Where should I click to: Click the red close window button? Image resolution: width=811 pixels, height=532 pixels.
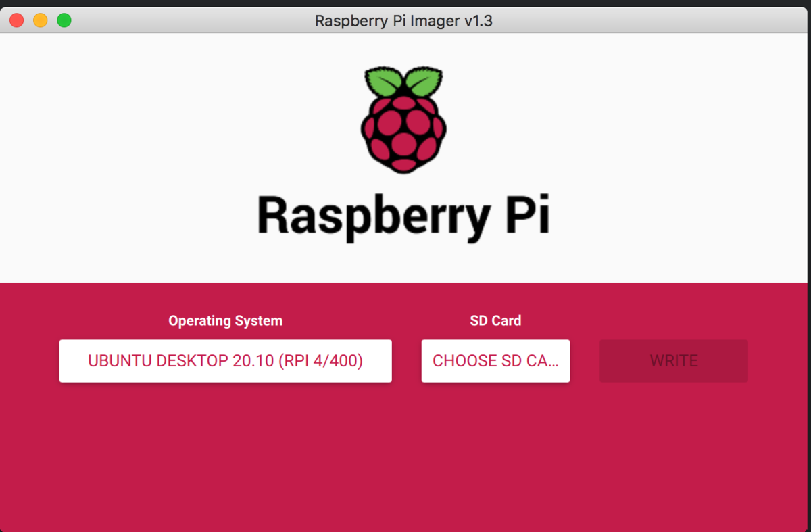click(x=17, y=20)
